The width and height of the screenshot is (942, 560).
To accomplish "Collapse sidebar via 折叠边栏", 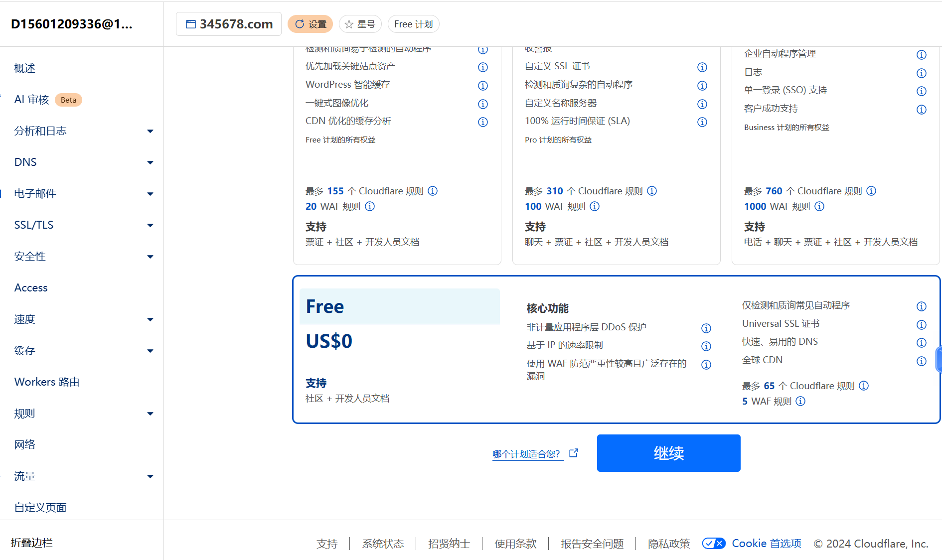I will point(32,543).
